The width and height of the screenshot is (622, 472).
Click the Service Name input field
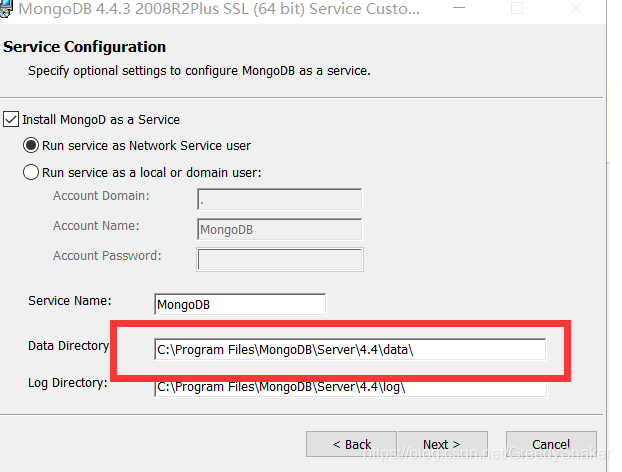point(240,304)
